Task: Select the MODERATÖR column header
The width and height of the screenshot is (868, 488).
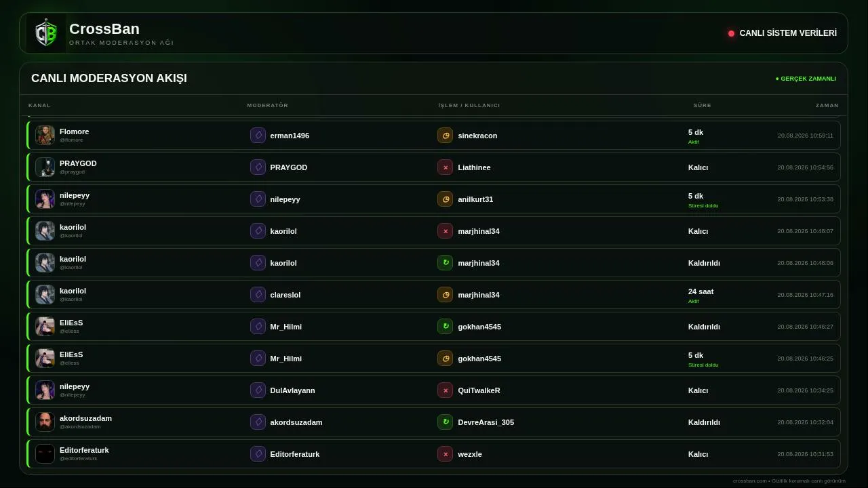Action: [x=268, y=105]
